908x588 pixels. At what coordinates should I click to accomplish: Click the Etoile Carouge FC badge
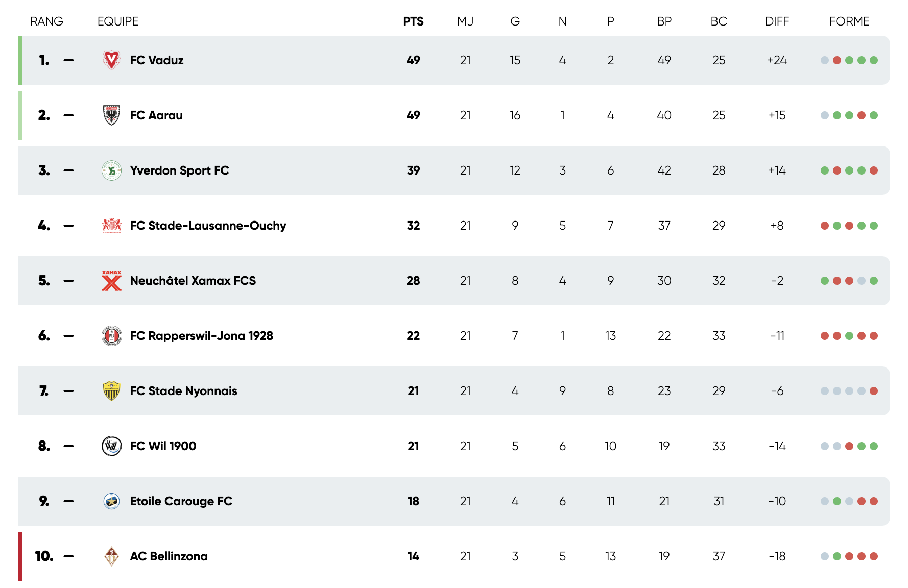point(111,501)
